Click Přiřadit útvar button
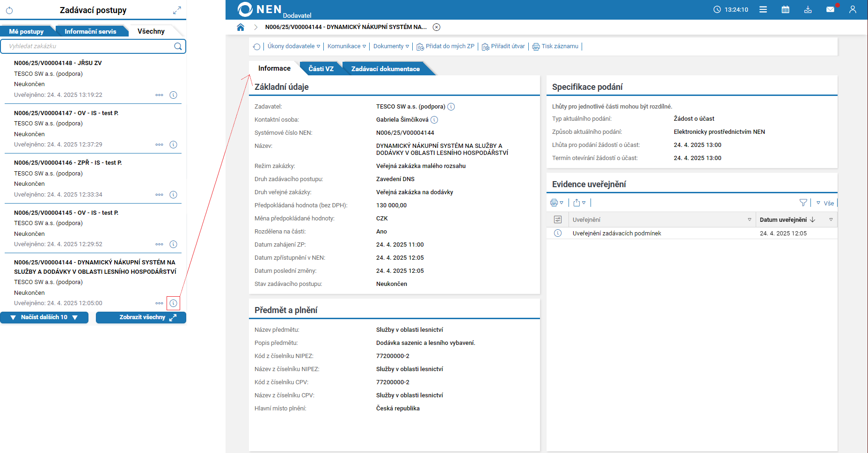The height and width of the screenshot is (453, 868). [503, 46]
